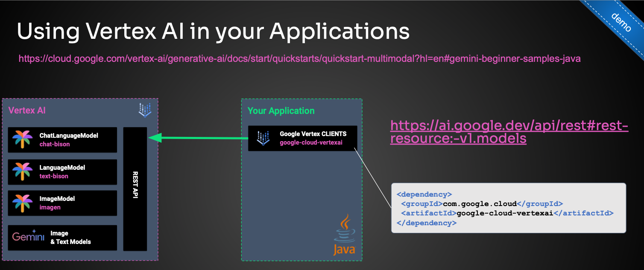Screen dimensions: 644x270
Task: Click the 'Your Application' panel title
Action: tap(281, 110)
